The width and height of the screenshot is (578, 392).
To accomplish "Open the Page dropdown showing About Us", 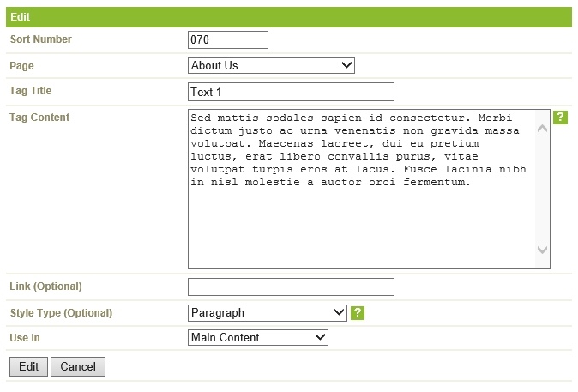I will 271,66.
